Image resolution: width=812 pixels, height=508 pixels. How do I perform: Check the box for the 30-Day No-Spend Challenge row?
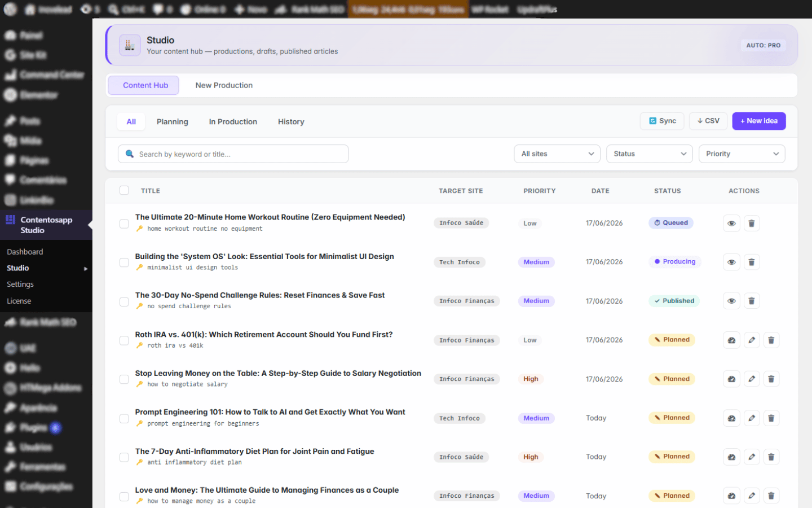pyautogui.click(x=124, y=301)
